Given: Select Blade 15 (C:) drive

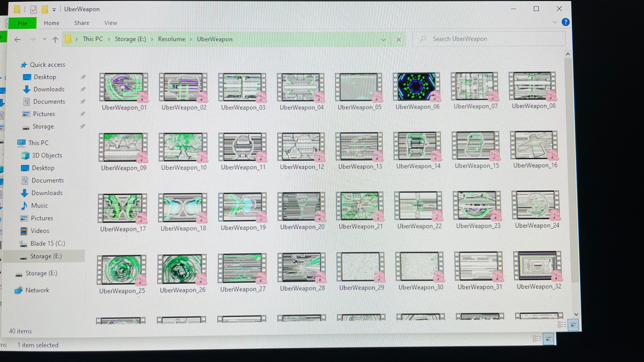Looking at the screenshot, I should 47,244.
